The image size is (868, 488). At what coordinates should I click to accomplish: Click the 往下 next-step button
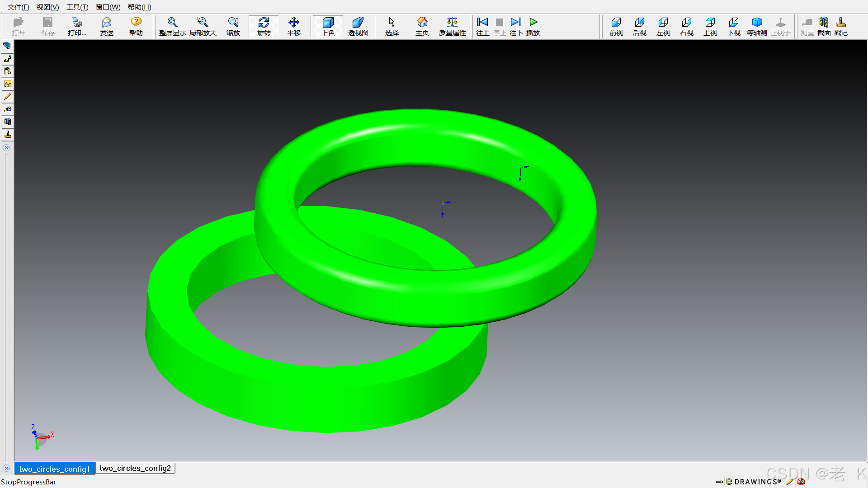[516, 26]
